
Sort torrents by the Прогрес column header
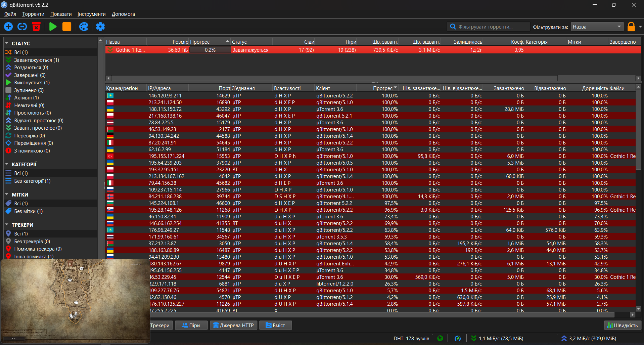[210, 42]
